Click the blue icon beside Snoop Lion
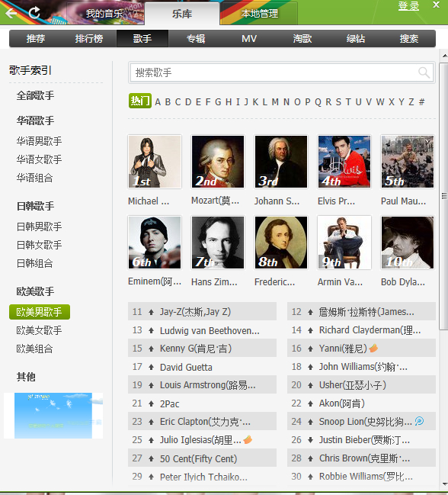 (419, 421)
